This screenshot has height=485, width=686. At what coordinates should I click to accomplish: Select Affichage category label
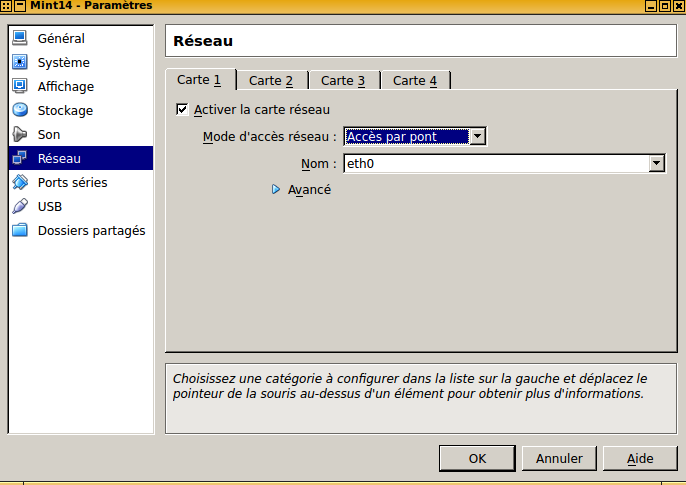point(66,87)
